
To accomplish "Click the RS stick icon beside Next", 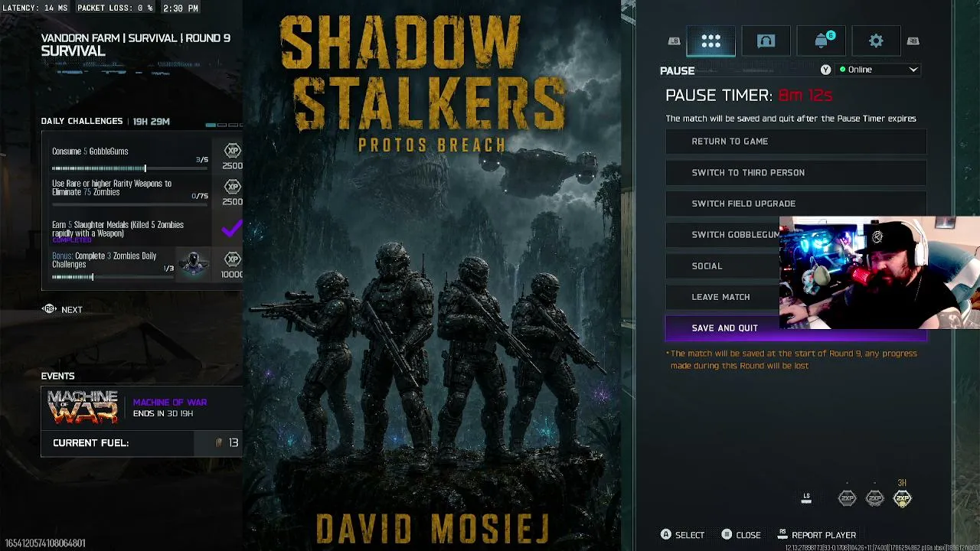I will [x=49, y=309].
